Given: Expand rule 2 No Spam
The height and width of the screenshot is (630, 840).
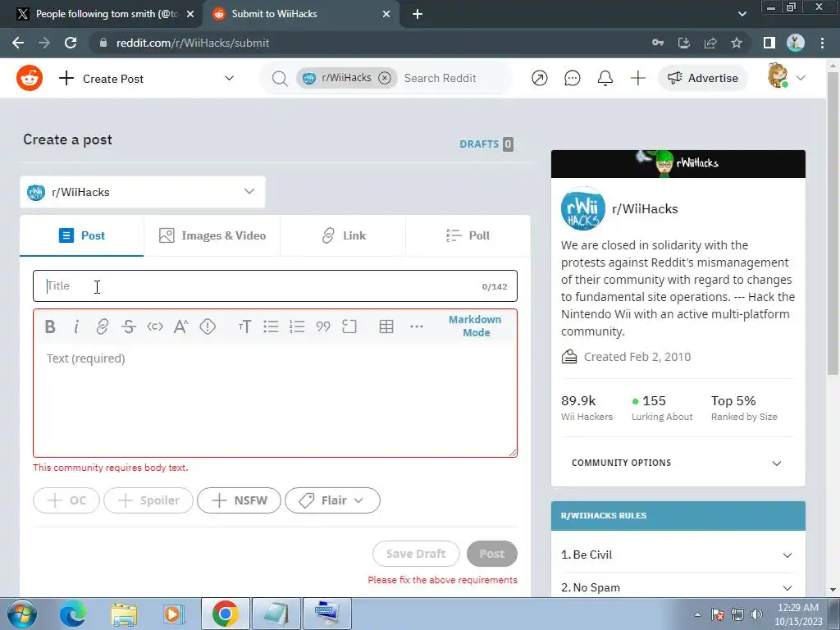Looking at the screenshot, I should coord(678,587).
